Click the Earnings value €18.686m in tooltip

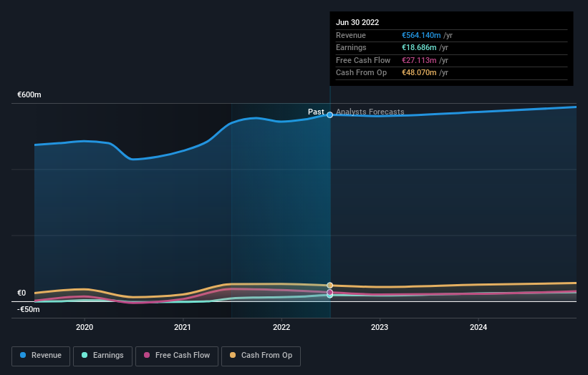tap(419, 47)
